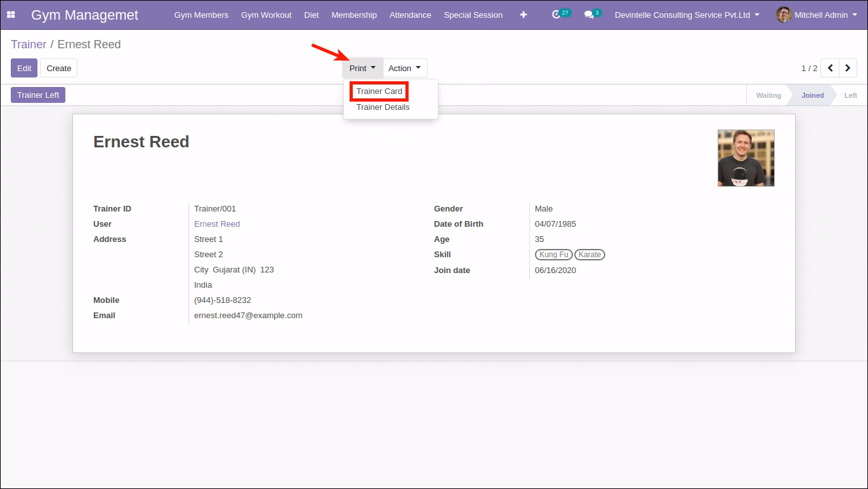Click the Kung Fu skill tag
868x489 pixels.
(x=554, y=255)
